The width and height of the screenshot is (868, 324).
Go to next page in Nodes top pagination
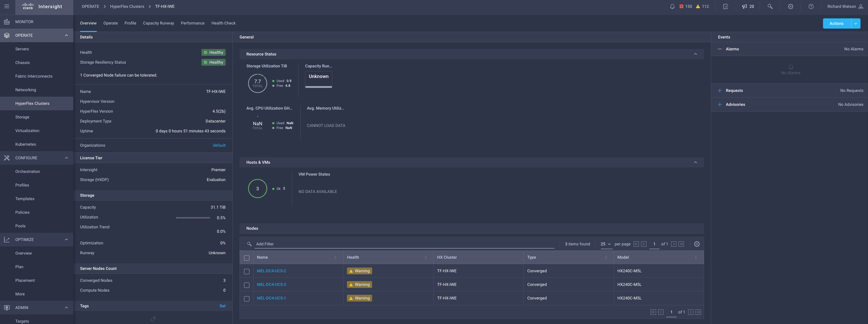pyautogui.click(x=674, y=244)
